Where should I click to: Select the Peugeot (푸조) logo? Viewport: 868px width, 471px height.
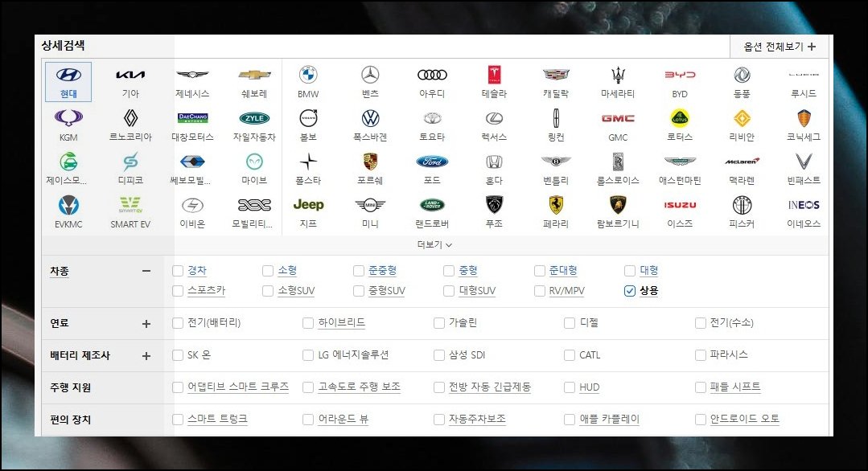pos(495,204)
